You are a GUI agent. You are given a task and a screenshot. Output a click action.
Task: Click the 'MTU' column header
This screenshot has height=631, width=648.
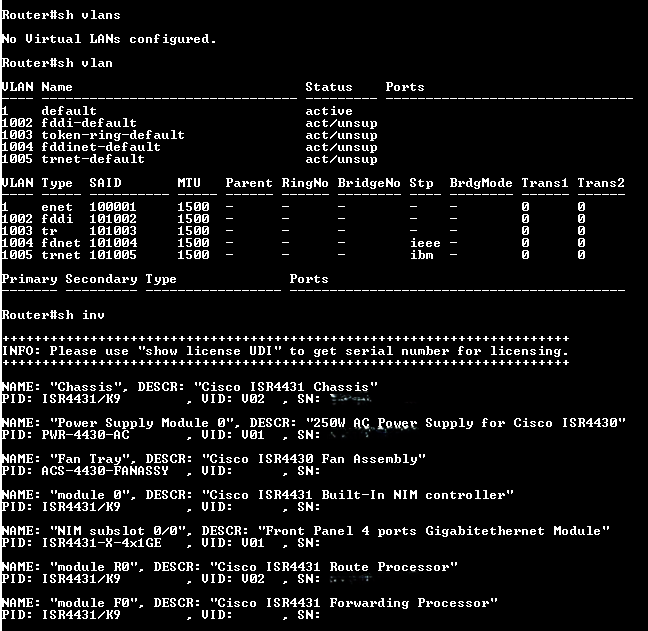point(189,183)
